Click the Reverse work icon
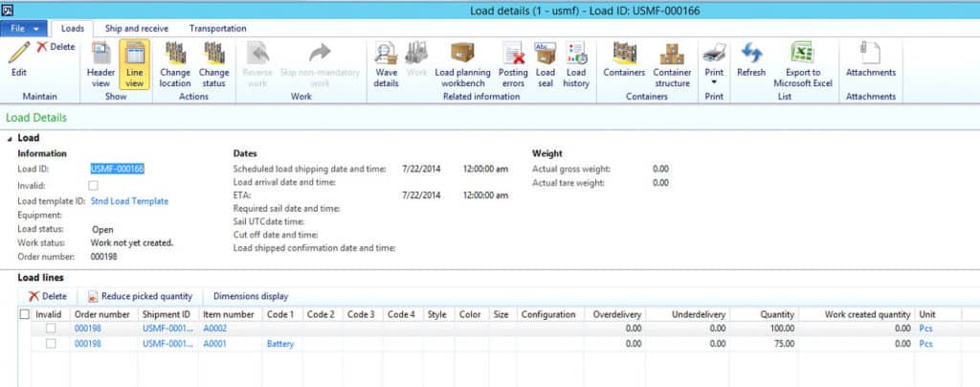This screenshot has height=387, width=980. (257, 53)
